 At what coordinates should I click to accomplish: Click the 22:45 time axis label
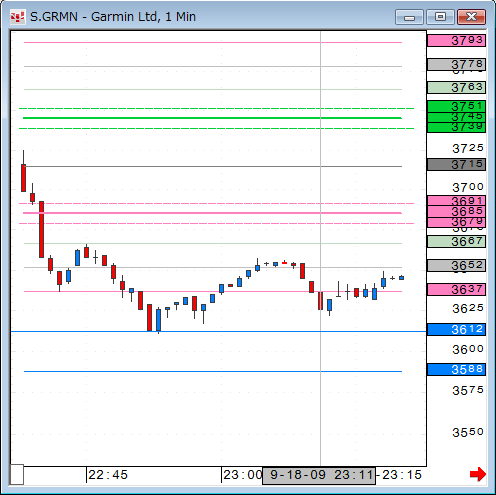(108, 475)
